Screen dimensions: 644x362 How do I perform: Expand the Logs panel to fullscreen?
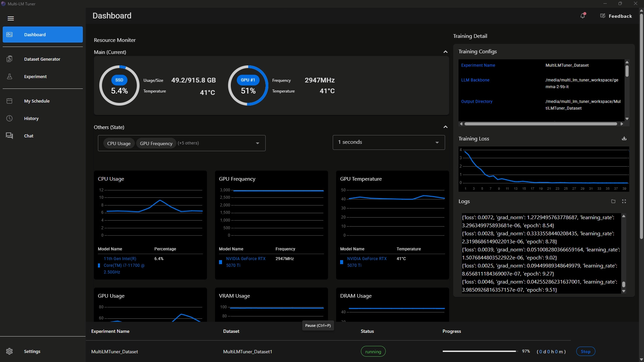click(624, 201)
